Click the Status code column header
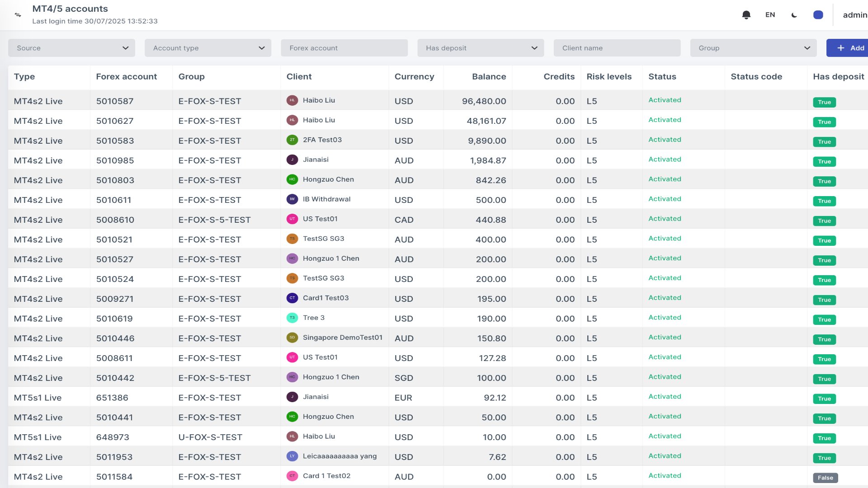 (756, 76)
